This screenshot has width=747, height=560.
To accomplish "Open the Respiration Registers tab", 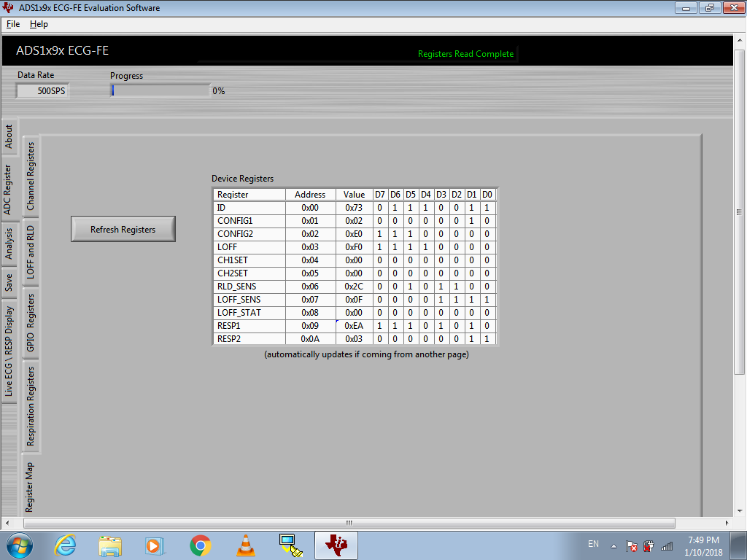I will [x=31, y=406].
